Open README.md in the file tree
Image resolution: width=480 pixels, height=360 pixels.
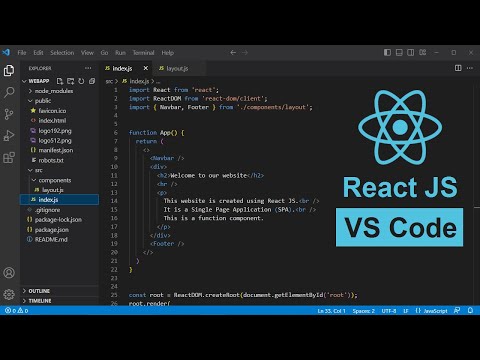click(x=51, y=239)
